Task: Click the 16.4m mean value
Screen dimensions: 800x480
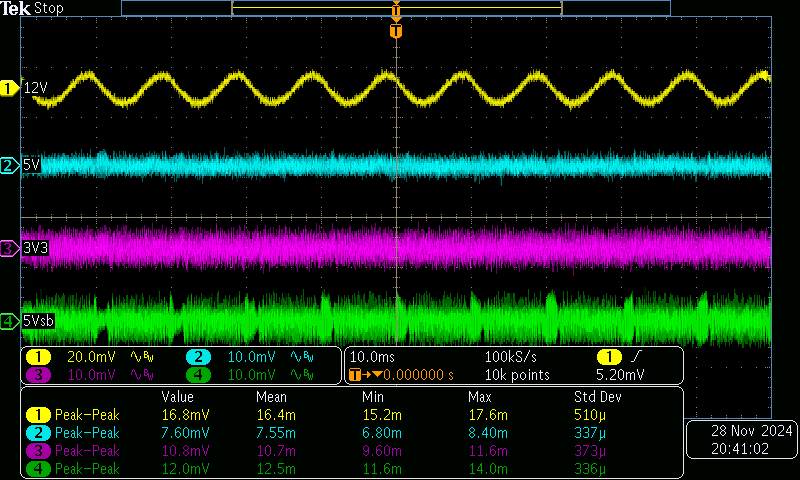Action: tap(276, 415)
